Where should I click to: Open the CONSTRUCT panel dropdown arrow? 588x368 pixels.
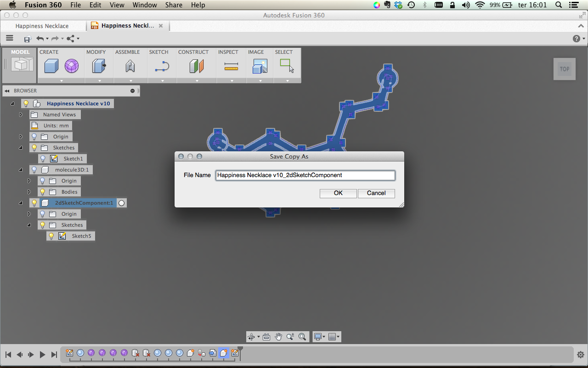click(197, 81)
